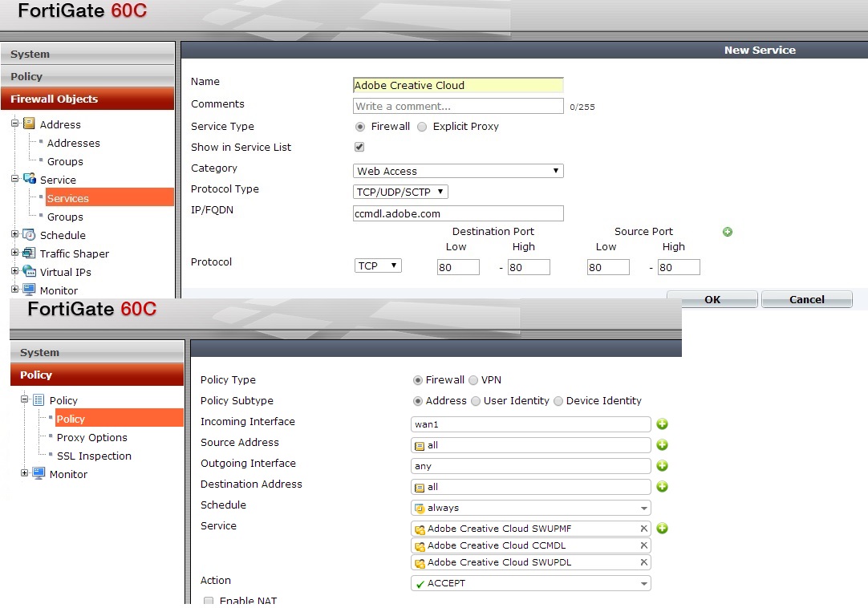Click the address icon in Source Address field
The width and height of the screenshot is (868, 608).
pos(420,446)
